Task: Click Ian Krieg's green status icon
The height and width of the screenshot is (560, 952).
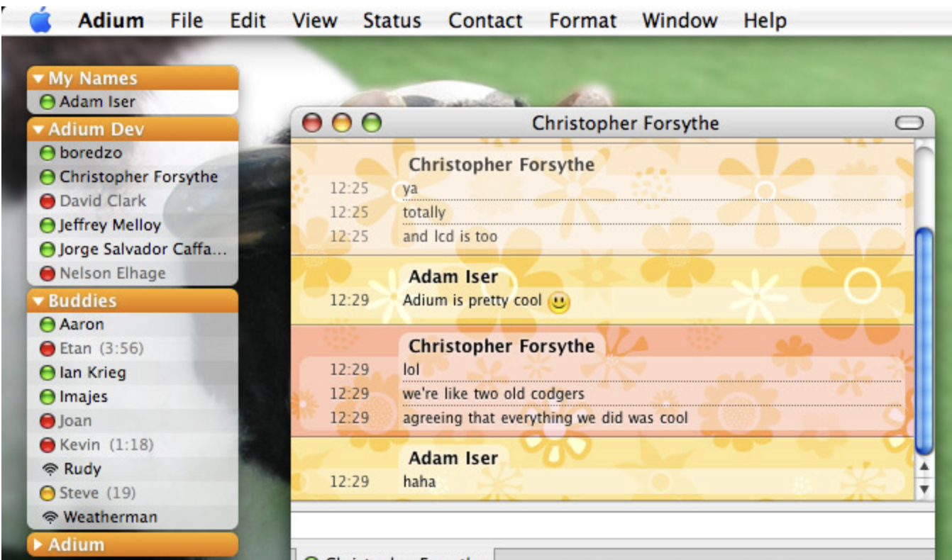Action: point(48,372)
